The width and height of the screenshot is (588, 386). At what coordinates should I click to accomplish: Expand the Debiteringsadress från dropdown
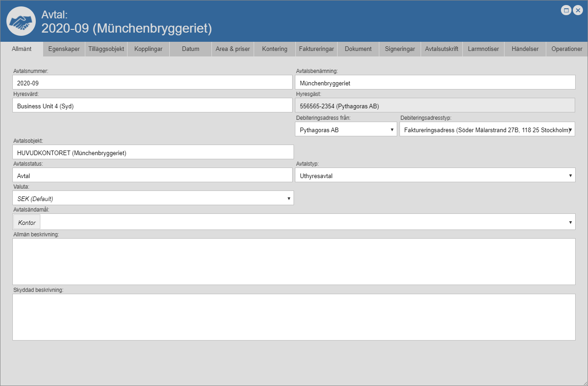coord(346,130)
